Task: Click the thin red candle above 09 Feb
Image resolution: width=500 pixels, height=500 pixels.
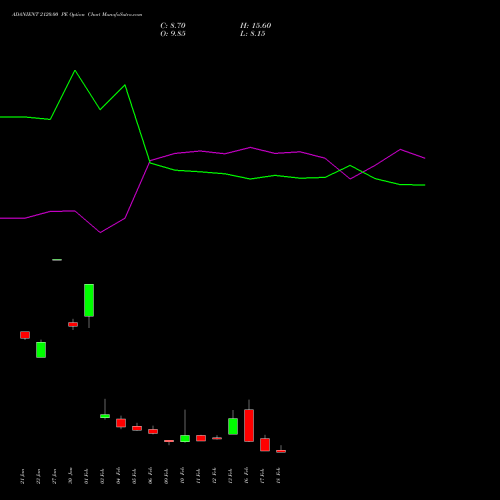Action: pos(169,441)
